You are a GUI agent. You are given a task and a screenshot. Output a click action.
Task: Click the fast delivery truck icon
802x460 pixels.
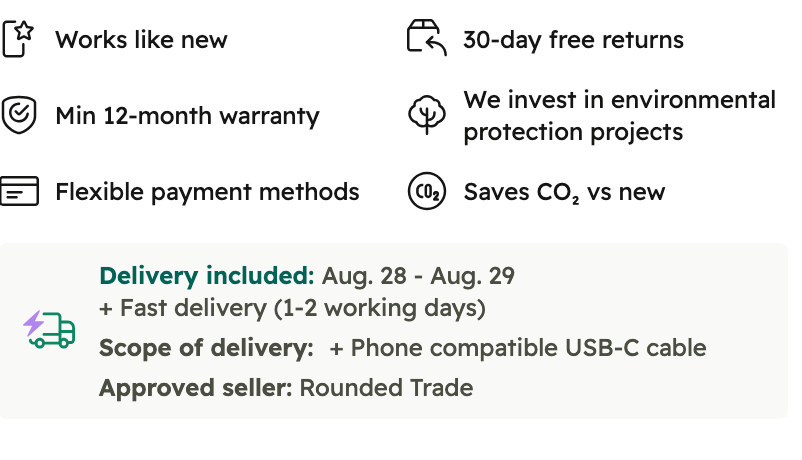(x=50, y=329)
